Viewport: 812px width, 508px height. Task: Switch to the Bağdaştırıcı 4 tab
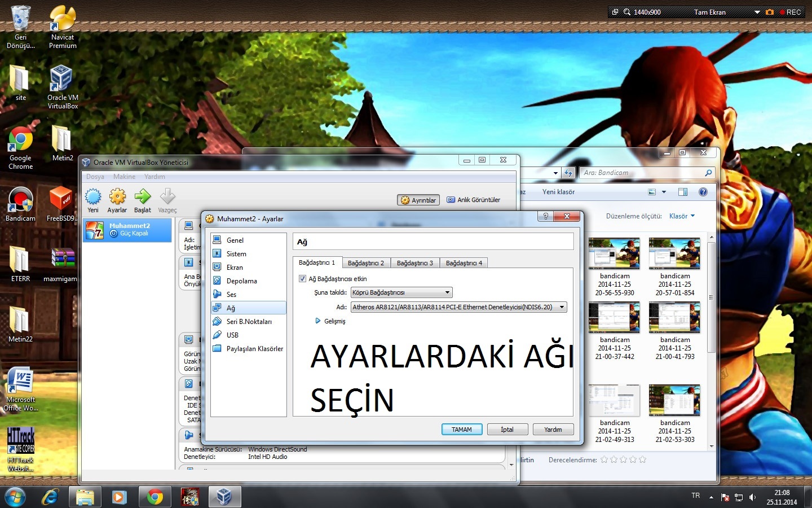pyautogui.click(x=464, y=263)
